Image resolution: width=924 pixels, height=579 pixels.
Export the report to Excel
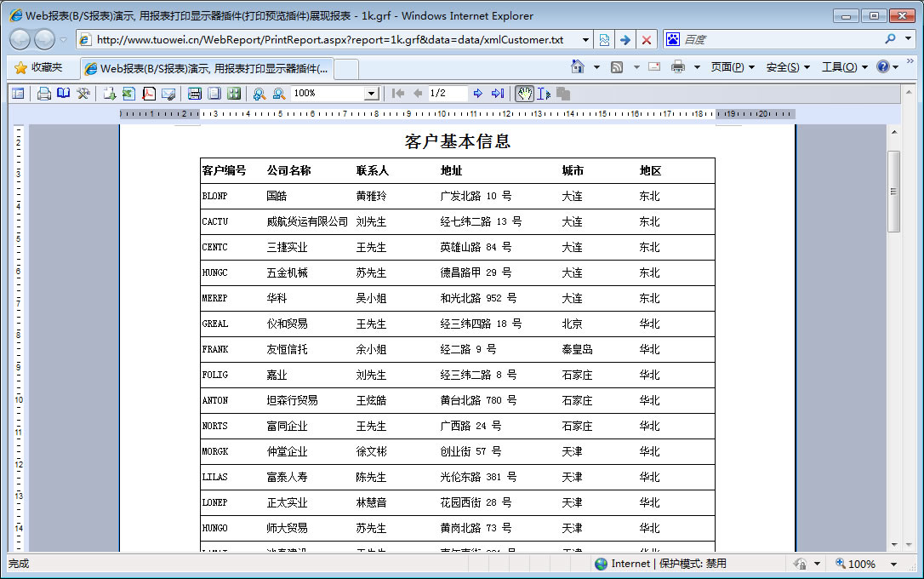tap(128, 94)
